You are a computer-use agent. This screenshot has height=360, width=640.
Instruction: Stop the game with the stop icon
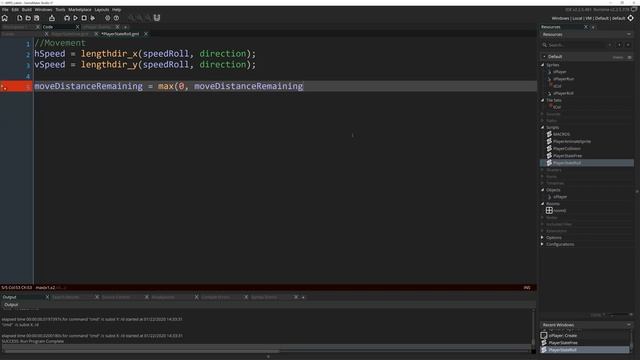[84, 18]
